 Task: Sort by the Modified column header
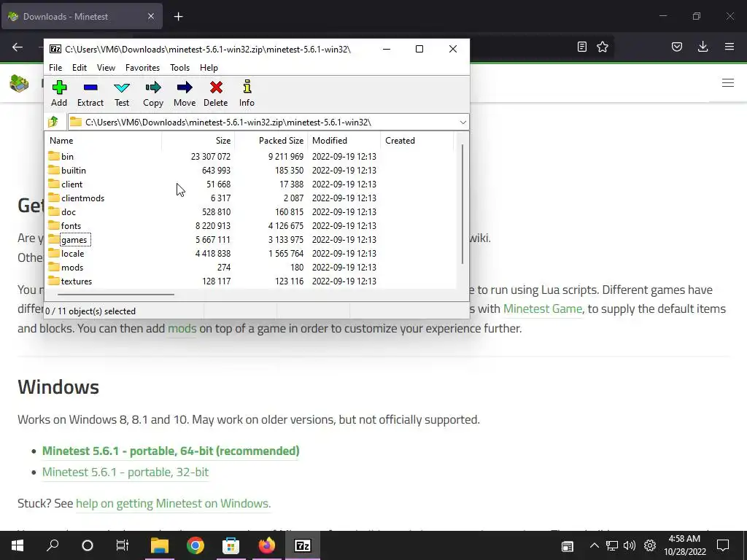click(344, 141)
